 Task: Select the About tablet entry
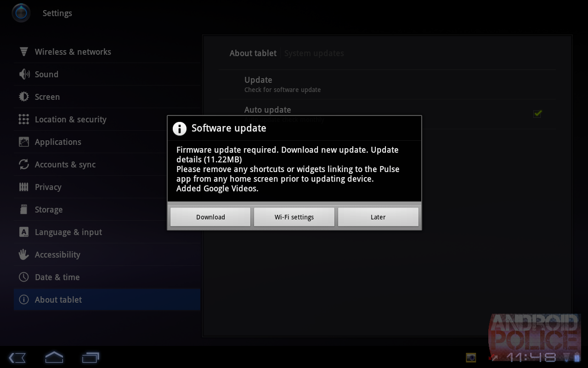coord(107,299)
